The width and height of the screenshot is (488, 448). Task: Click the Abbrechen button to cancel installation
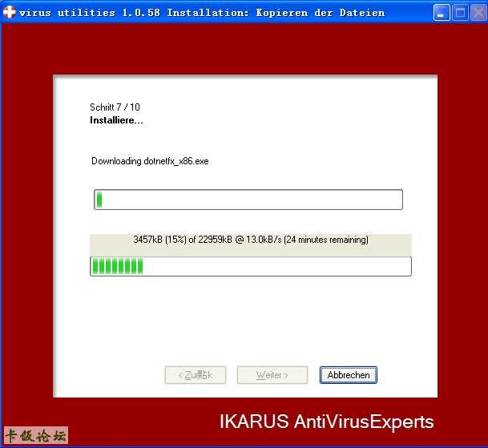(349, 375)
